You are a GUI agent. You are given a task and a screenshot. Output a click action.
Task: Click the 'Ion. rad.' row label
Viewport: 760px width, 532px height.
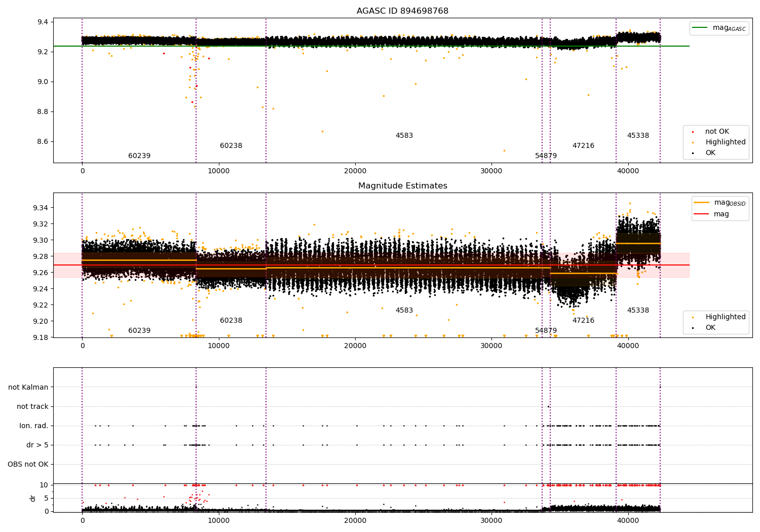[34, 426]
